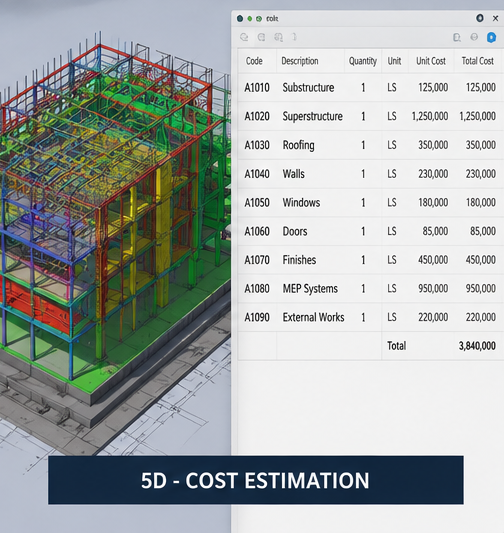The image size is (504, 533).
Task: Click the Unit Cost 1,250,000 for Superstructure
Action: (430, 116)
